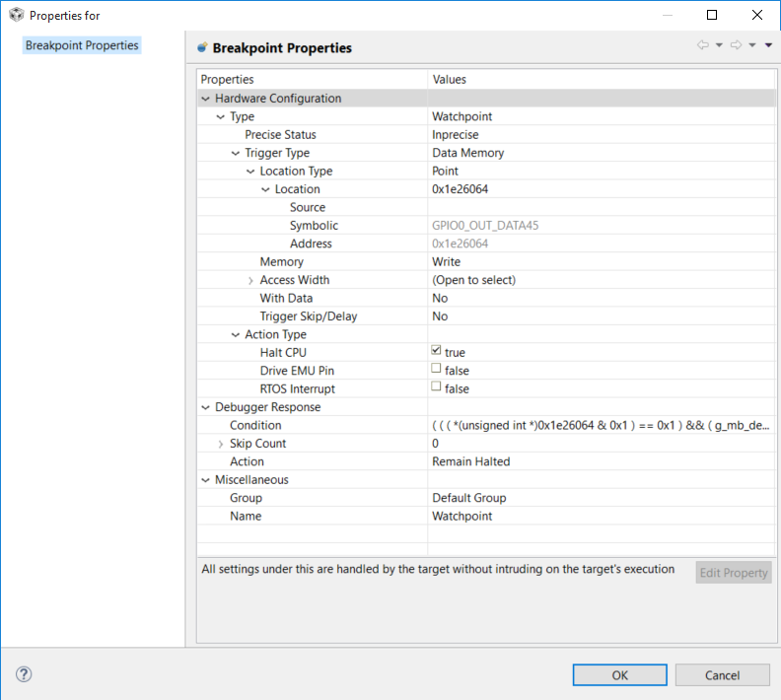Select the Name property label
The image size is (781, 700).
tap(246, 517)
